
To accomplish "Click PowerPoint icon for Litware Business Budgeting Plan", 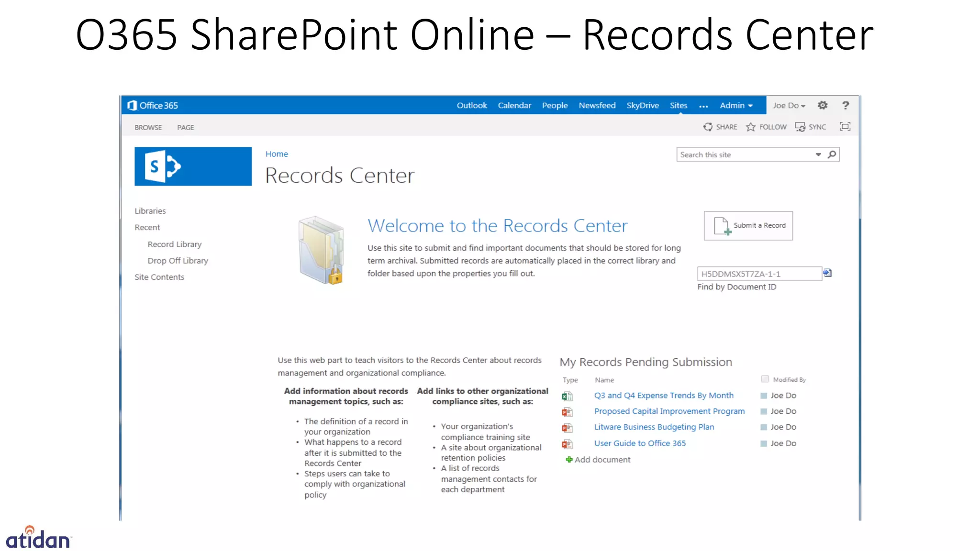I will pyautogui.click(x=567, y=428).
